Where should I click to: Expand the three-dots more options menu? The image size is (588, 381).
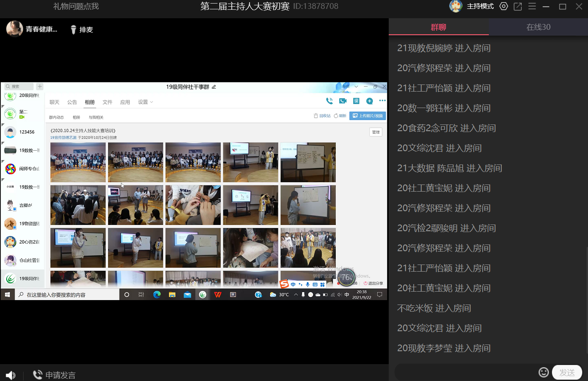pyautogui.click(x=382, y=101)
